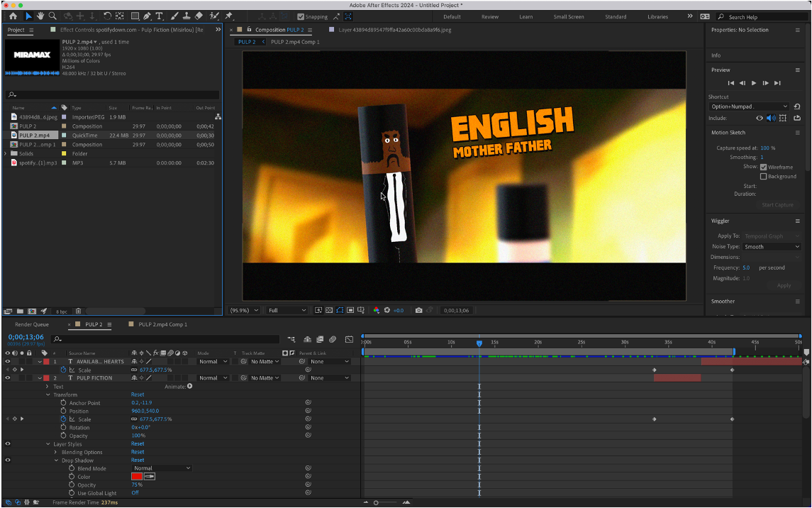Expand the Text property group
This screenshot has width=812, height=508.
(47, 386)
